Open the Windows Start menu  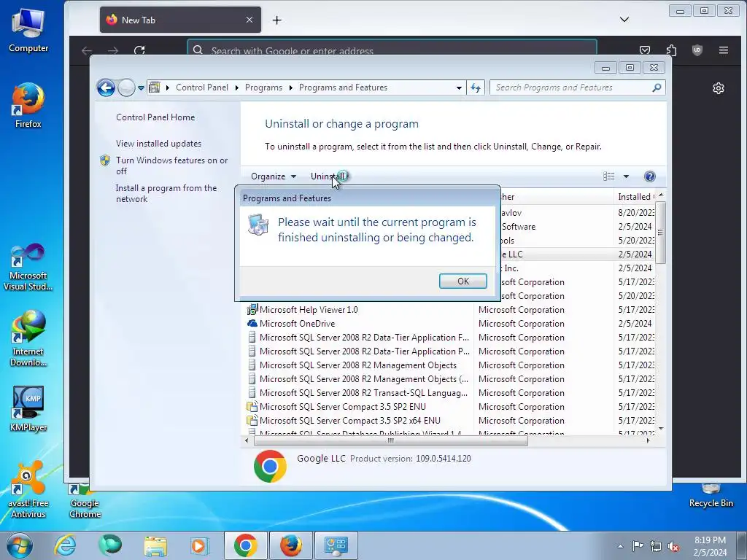(20, 545)
